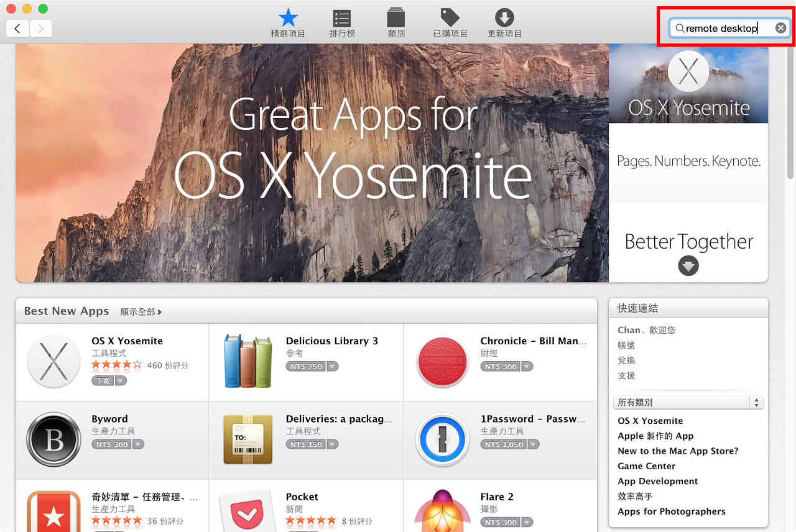Viewport: 796px width, 532px height.
Task: Click the back navigation arrow
Action: [17, 28]
